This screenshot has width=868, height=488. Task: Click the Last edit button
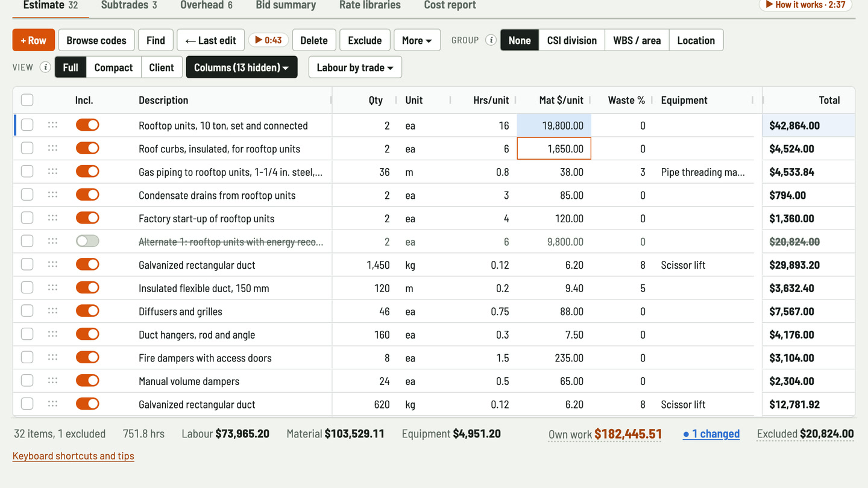pos(210,40)
